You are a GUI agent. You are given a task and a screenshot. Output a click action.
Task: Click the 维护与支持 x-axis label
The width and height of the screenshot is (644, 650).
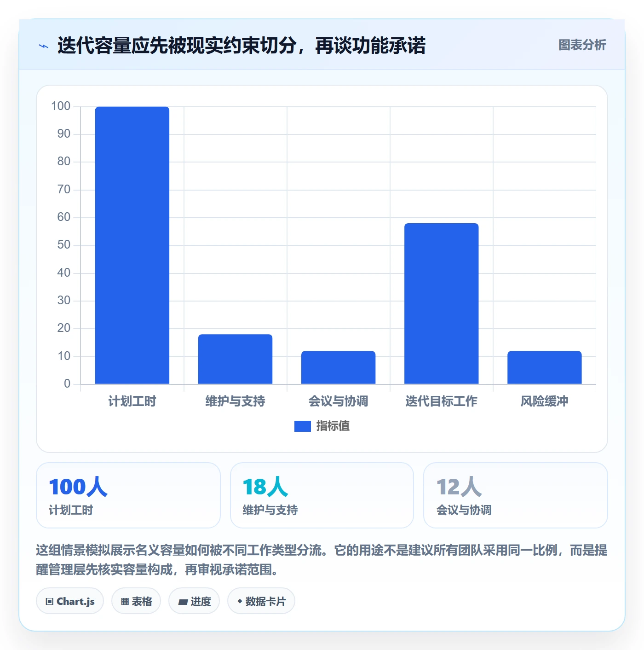point(235,401)
